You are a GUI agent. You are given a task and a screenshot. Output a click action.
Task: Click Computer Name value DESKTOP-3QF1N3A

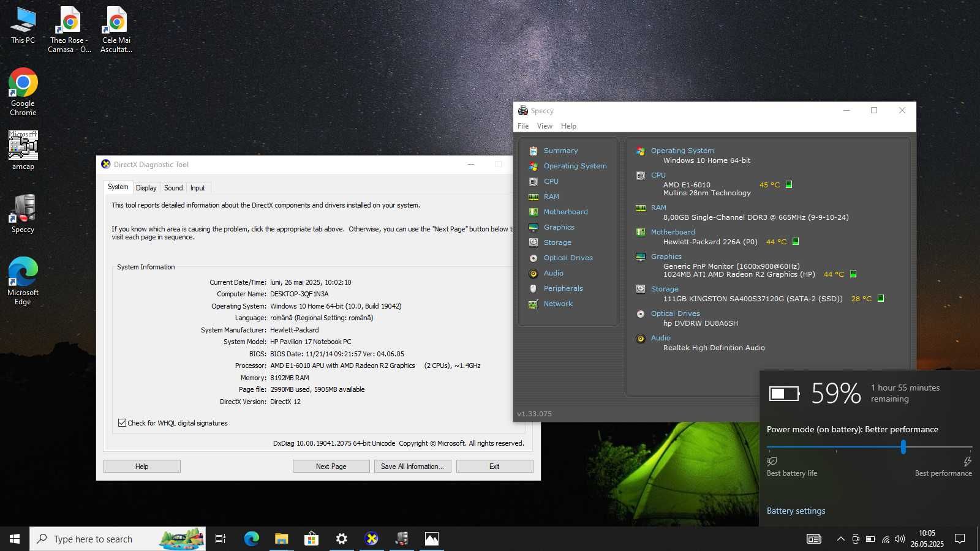point(300,294)
